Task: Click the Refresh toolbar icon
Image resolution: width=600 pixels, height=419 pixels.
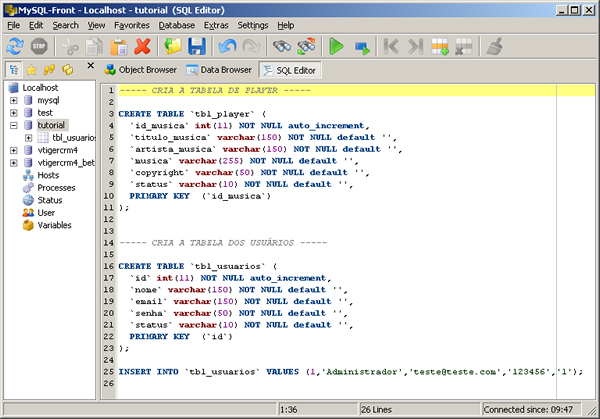Action: pos(15,46)
